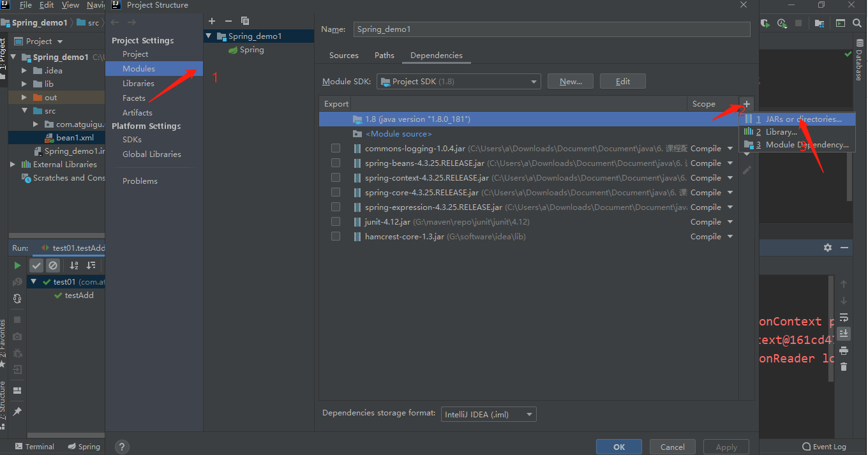
Task: Click the stop square icon in Run panel
Action: point(17,319)
